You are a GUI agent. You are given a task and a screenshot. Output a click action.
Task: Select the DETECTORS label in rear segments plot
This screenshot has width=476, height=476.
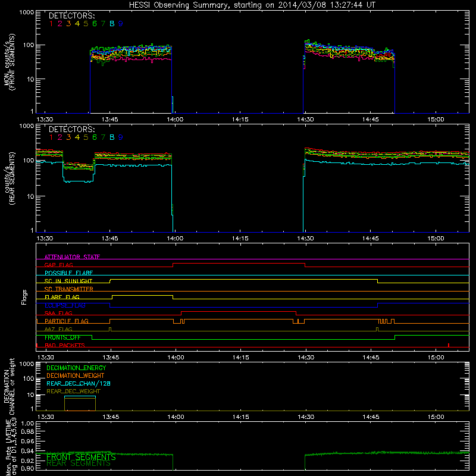[71, 130]
